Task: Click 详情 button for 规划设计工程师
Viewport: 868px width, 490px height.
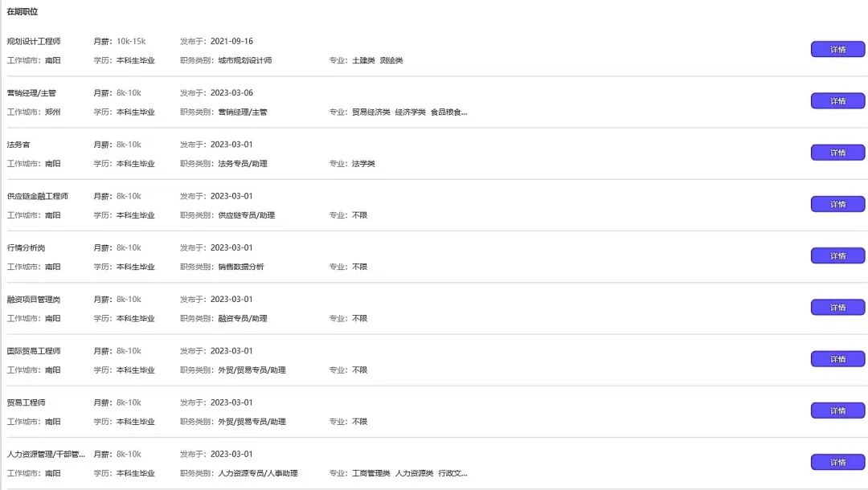Action: 837,50
